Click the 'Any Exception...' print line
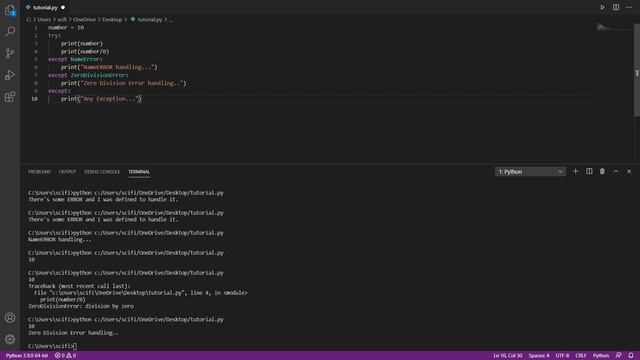 coord(101,99)
